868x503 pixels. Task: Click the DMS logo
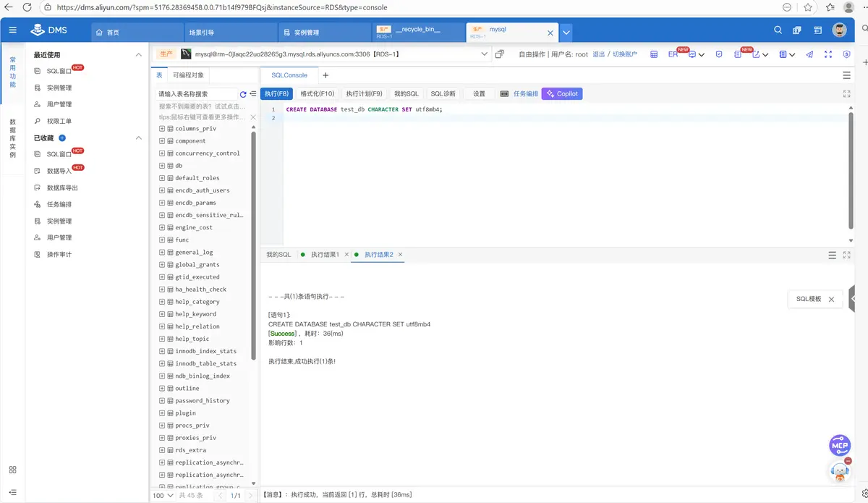coord(48,30)
